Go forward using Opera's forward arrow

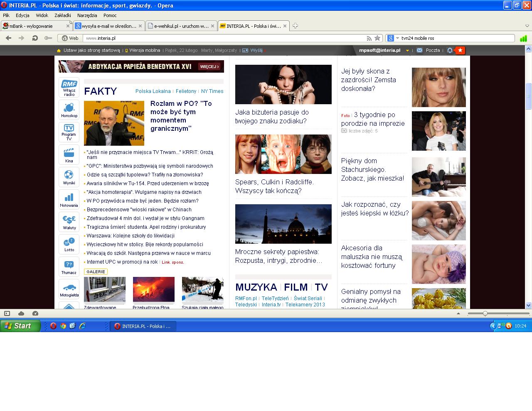click(22, 38)
